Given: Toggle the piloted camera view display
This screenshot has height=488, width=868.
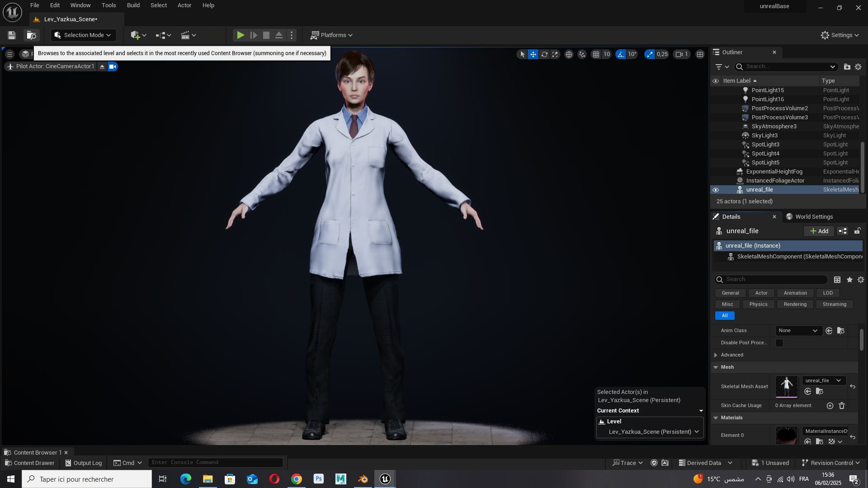Looking at the screenshot, I should [113, 67].
